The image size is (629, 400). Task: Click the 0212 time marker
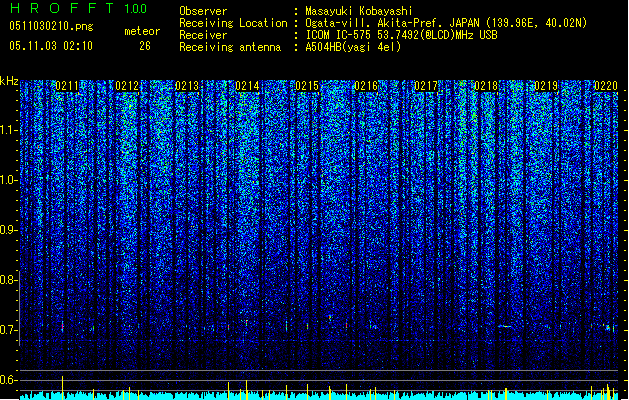[127, 86]
